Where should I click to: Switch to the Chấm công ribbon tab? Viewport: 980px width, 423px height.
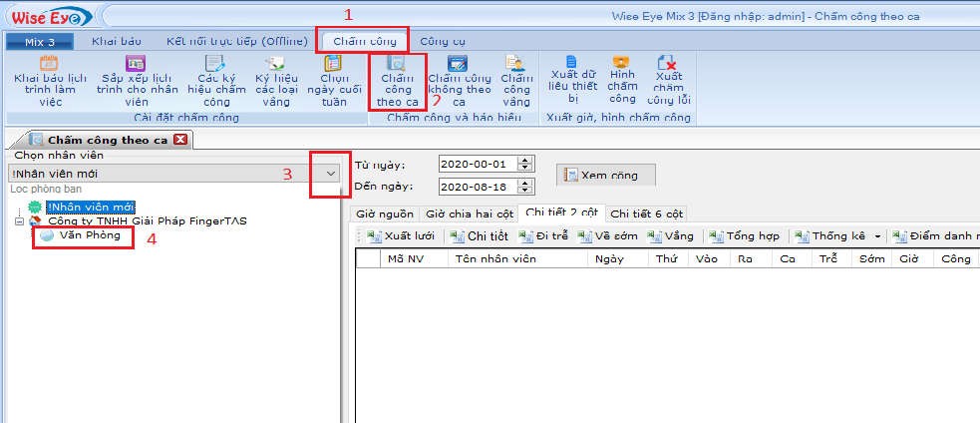click(364, 41)
